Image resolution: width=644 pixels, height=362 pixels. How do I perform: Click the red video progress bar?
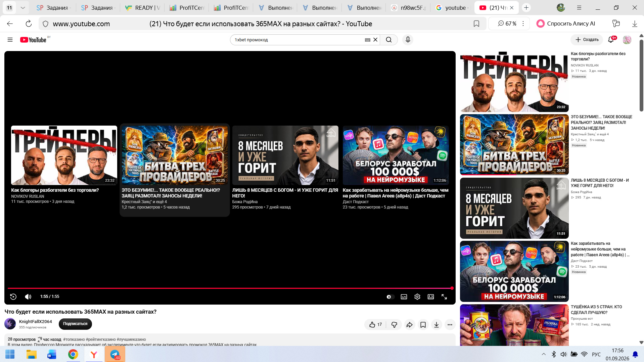tap(230, 288)
